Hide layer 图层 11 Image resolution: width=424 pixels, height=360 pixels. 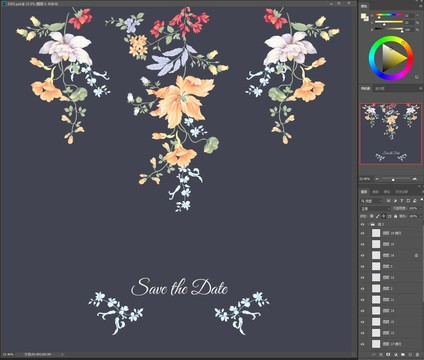tap(363, 300)
